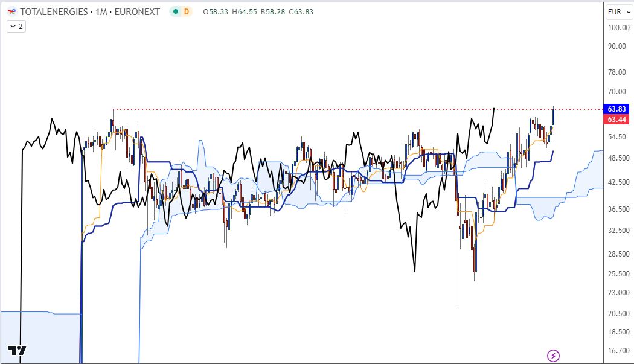Click the 18.500 price scale label
The height and width of the screenshot is (364, 634).
(619, 331)
